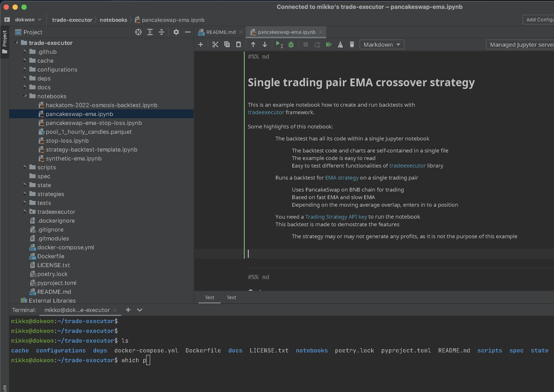Click the Add Cell Below plus icon

pyautogui.click(x=200, y=44)
